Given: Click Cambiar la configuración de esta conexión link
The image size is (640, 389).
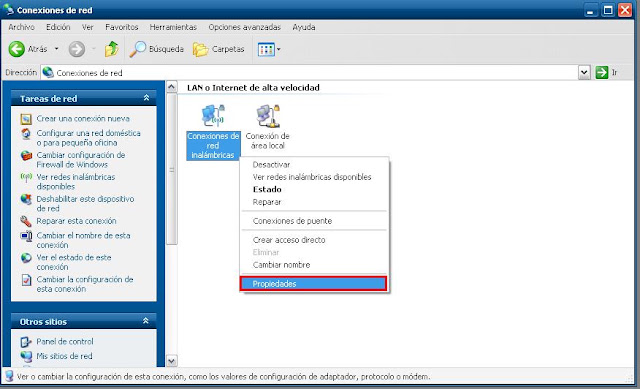Looking at the screenshot, I should [85, 284].
